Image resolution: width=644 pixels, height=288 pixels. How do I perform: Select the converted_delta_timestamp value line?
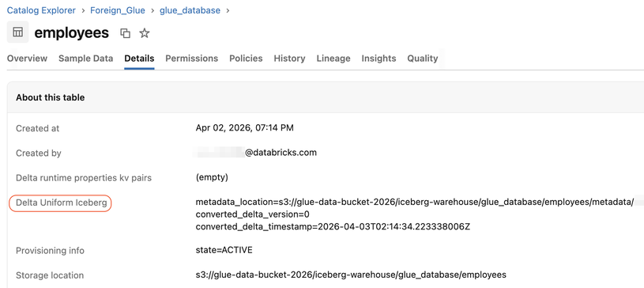pyautogui.click(x=333, y=226)
